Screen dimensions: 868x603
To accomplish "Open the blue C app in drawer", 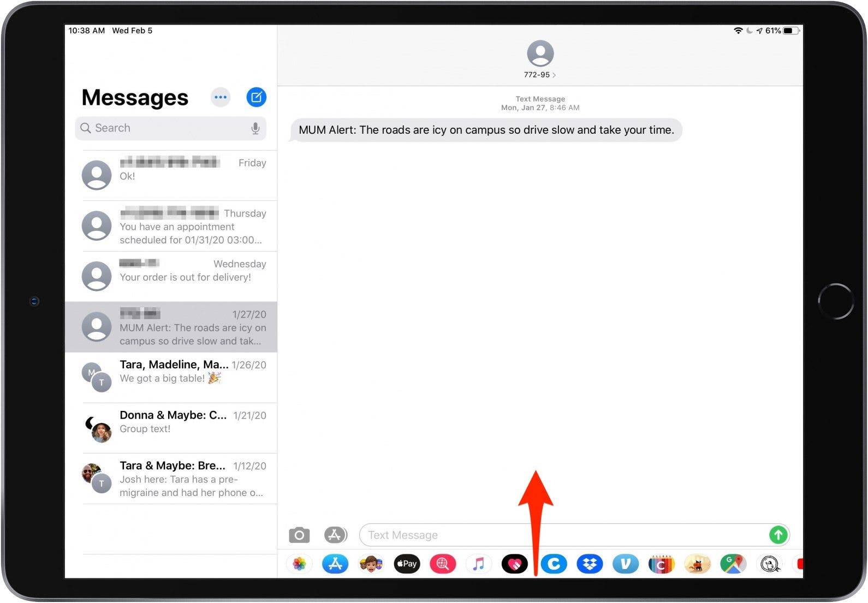I will point(554,564).
